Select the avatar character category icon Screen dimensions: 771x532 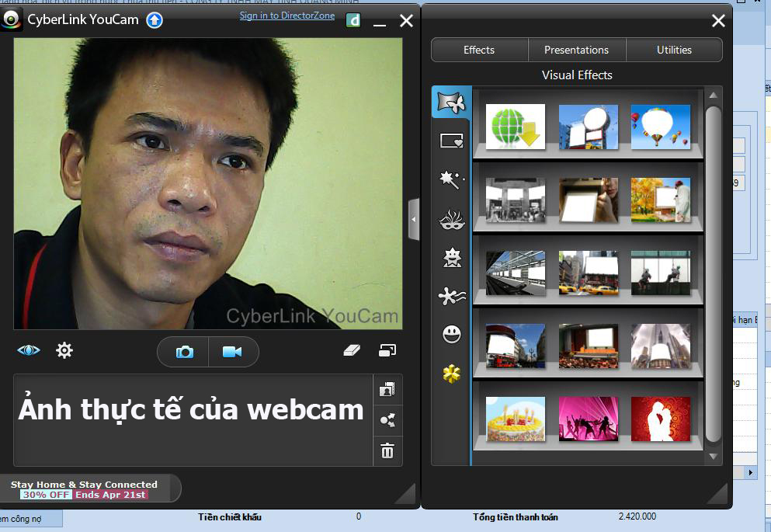pyautogui.click(x=451, y=258)
